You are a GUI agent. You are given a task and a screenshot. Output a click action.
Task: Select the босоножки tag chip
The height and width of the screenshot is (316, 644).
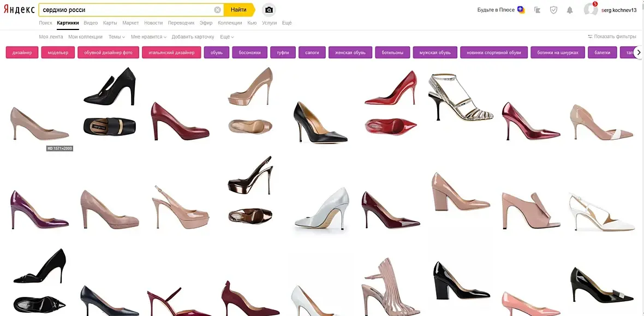click(x=250, y=52)
